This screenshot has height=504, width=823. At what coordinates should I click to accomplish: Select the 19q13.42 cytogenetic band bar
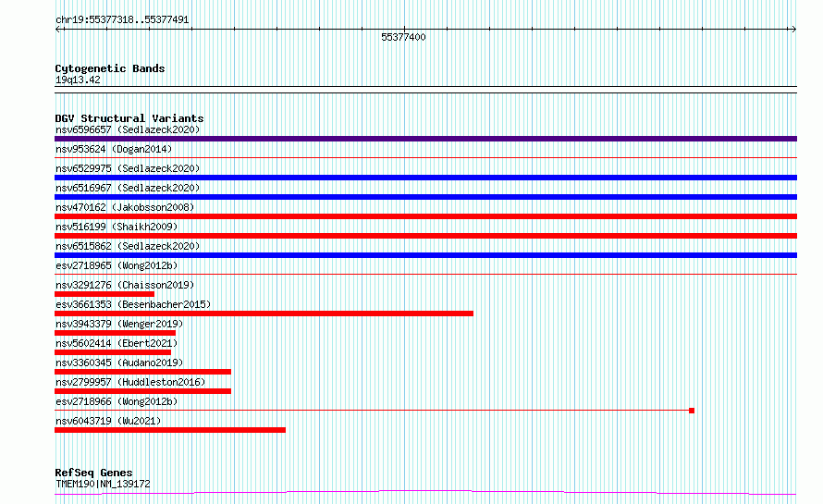(425, 90)
